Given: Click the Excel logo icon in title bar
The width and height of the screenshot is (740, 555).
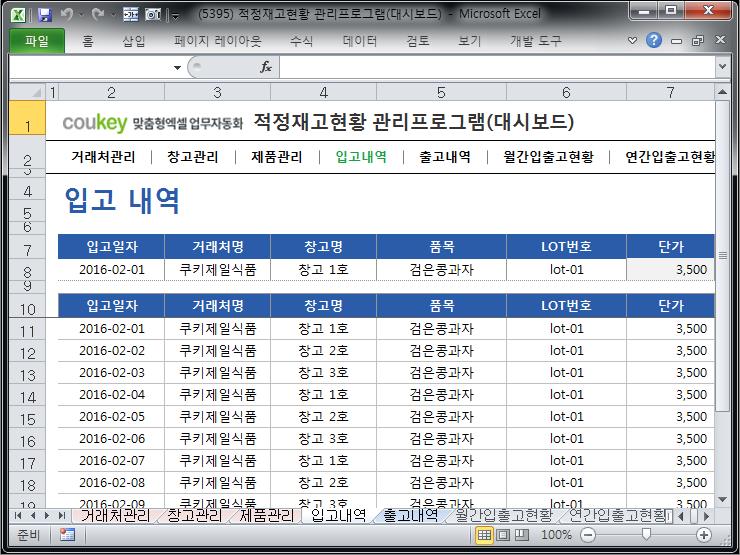Looking at the screenshot, I should (18, 15).
